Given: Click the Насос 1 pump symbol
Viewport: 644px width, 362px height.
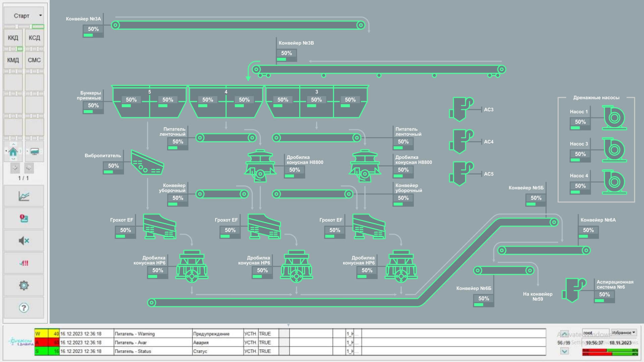Looking at the screenshot, I should (x=614, y=118).
